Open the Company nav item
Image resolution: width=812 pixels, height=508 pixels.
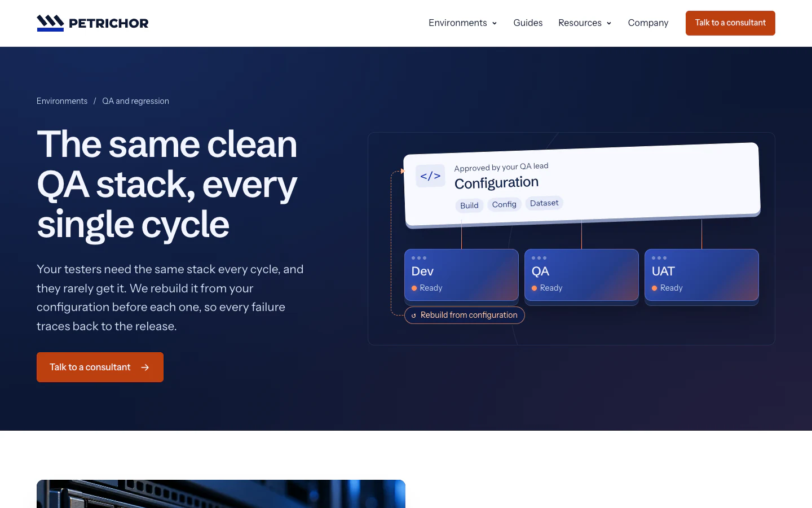click(x=648, y=23)
